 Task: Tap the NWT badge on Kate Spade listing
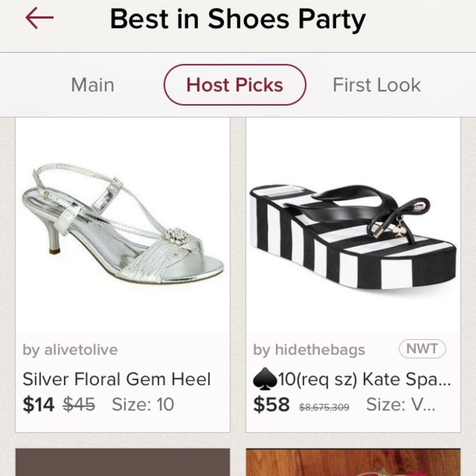(423, 349)
